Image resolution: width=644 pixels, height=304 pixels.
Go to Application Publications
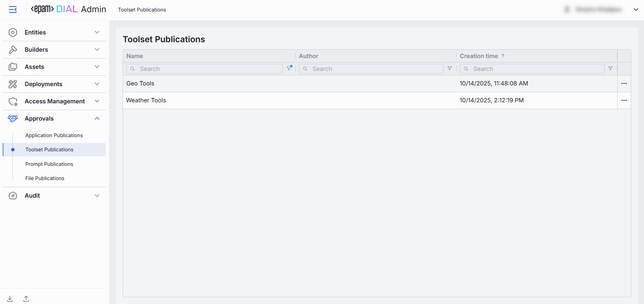click(54, 135)
